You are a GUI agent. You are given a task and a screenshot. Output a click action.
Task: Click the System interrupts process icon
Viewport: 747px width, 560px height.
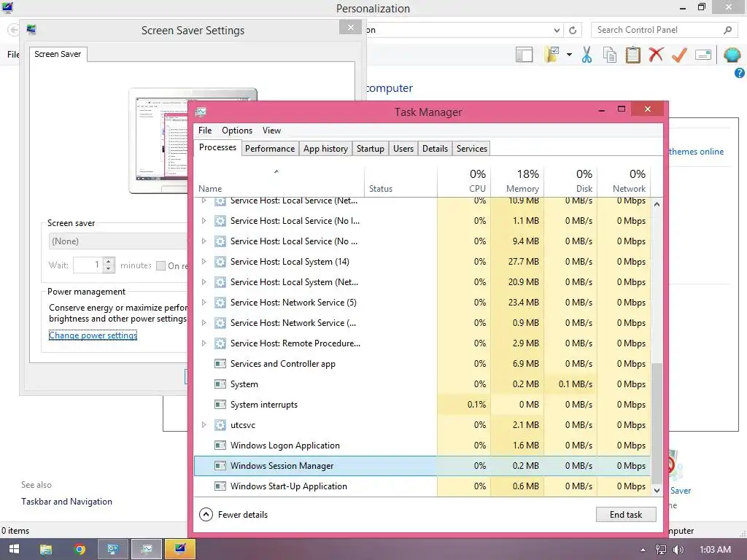220,405
